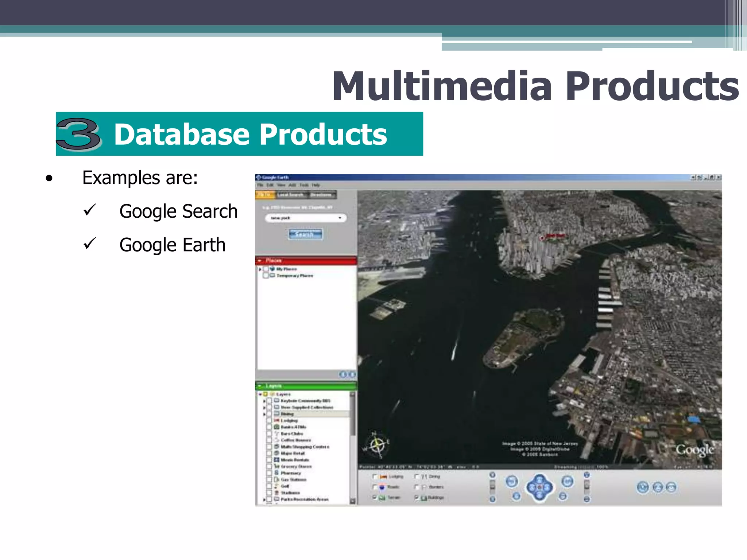Click the right round button under Places panel
The height and width of the screenshot is (560, 747).
click(x=352, y=374)
